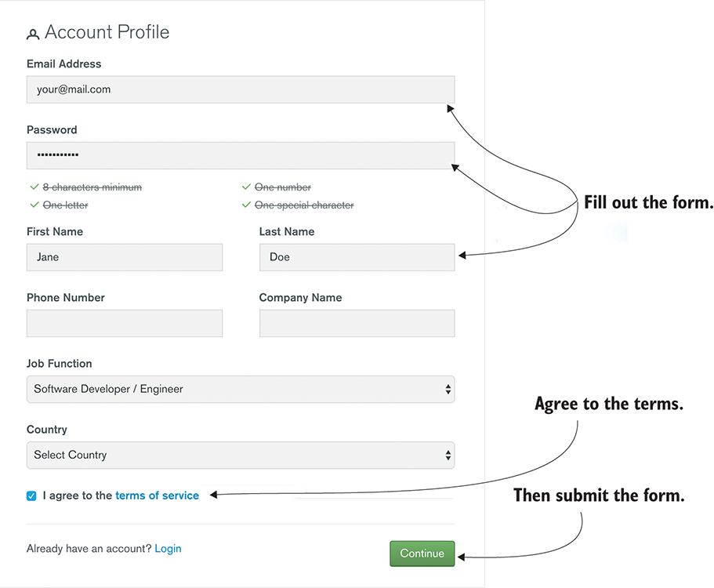The height and width of the screenshot is (588, 714).
Task: Click the First Name field containing Jane
Action: [125, 257]
